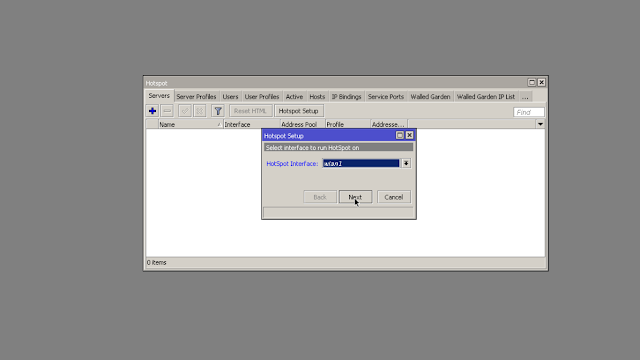The height and width of the screenshot is (360, 640).
Task: Select the IP Bindings tab
Action: tap(347, 97)
